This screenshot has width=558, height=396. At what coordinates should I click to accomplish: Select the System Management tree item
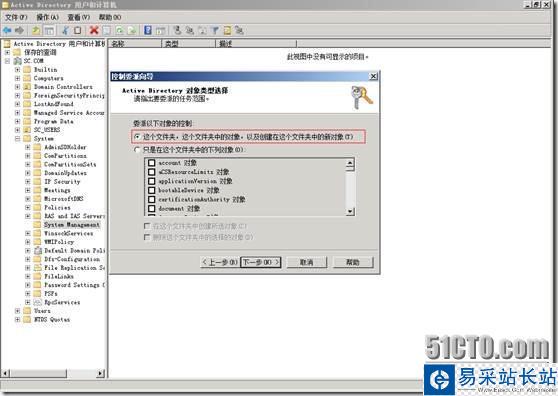tap(72, 225)
